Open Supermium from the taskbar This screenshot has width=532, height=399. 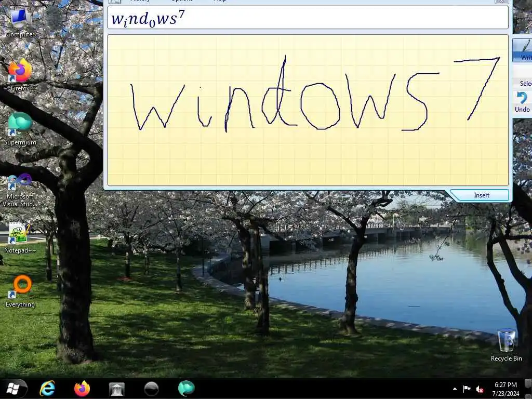[x=187, y=389]
